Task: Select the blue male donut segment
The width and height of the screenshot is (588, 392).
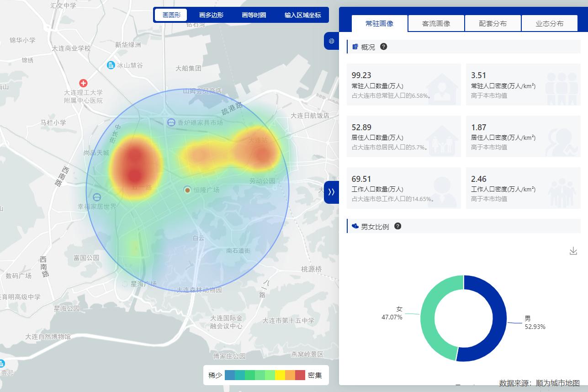Action: pyautogui.click(x=499, y=318)
